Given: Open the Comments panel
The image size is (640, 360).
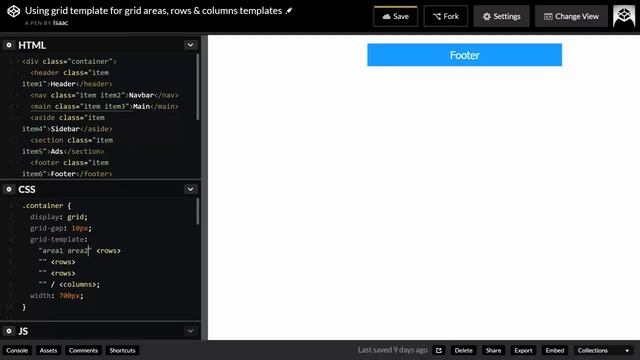Looking at the screenshot, I should [83, 350].
